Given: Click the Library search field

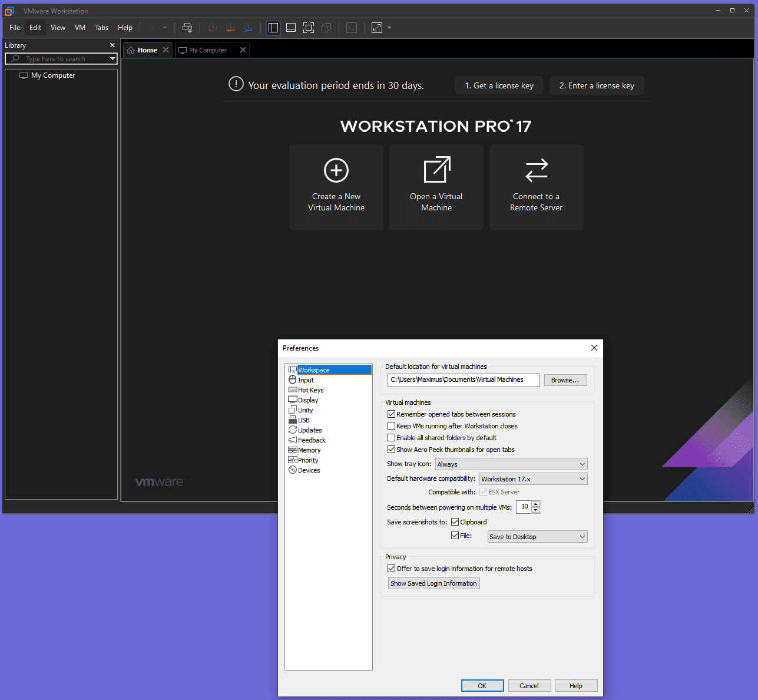Looking at the screenshot, I should point(61,59).
